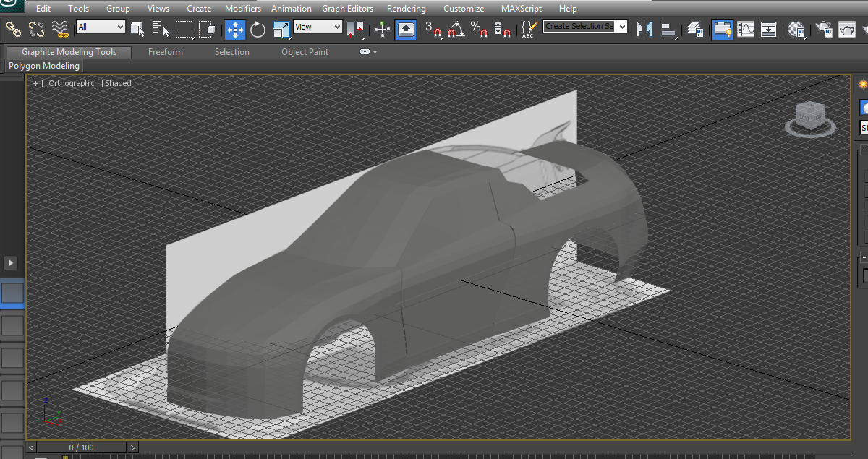Expand the Create Selection Set dropdown
Screen dimensions: 868x459
click(x=621, y=27)
